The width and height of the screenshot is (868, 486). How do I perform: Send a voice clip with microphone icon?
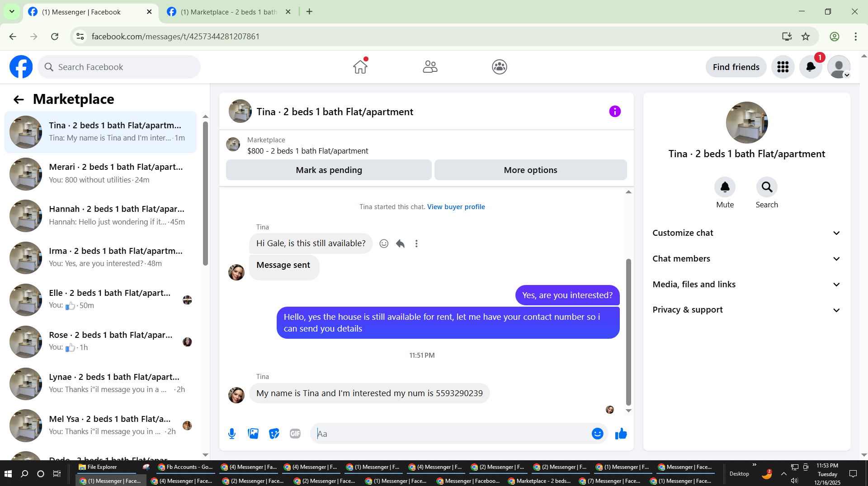click(232, 434)
